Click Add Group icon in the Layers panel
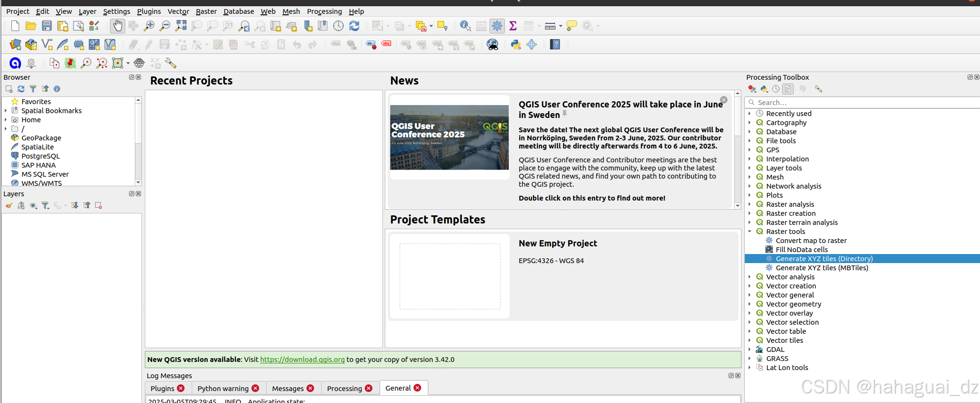This screenshot has height=403, width=980. [21, 205]
